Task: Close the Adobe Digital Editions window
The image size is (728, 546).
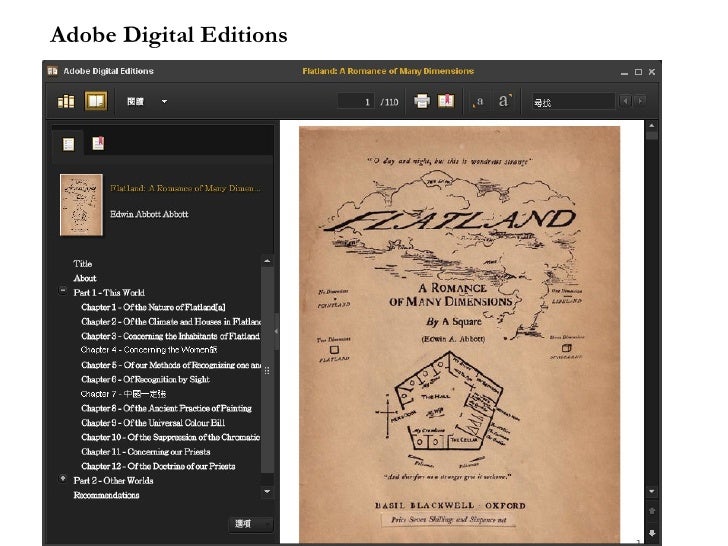Action: click(x=652, y=72)
